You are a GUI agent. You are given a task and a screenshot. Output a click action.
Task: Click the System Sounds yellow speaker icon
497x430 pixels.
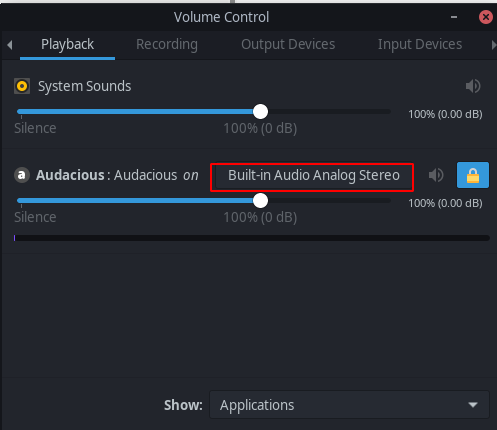[22, 86]
